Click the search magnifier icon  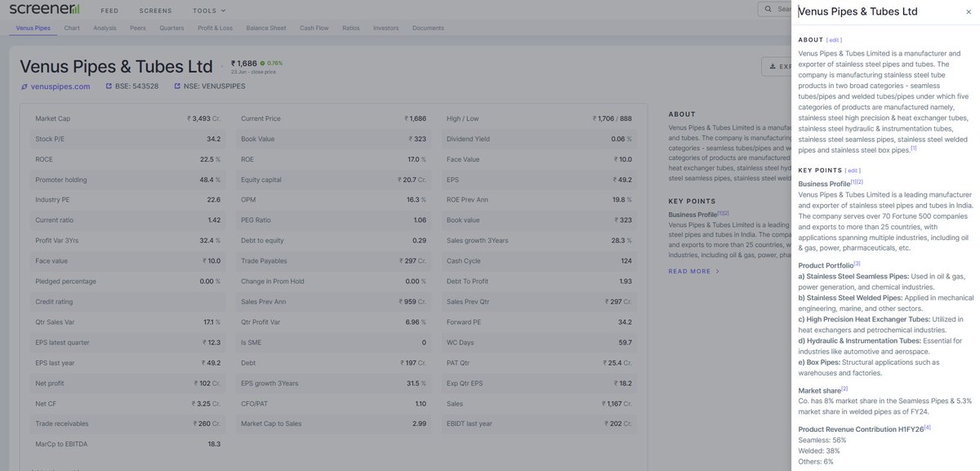click(x=768, y=10)
